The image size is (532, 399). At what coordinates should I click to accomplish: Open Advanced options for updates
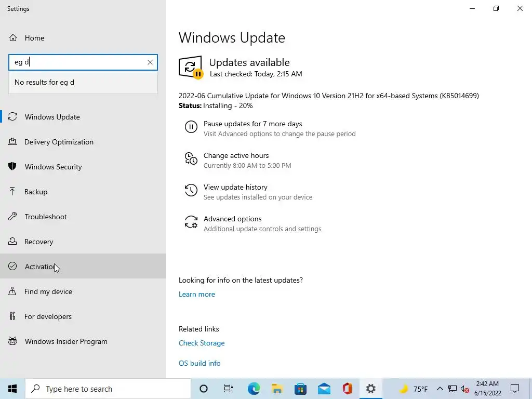[253, 223]
